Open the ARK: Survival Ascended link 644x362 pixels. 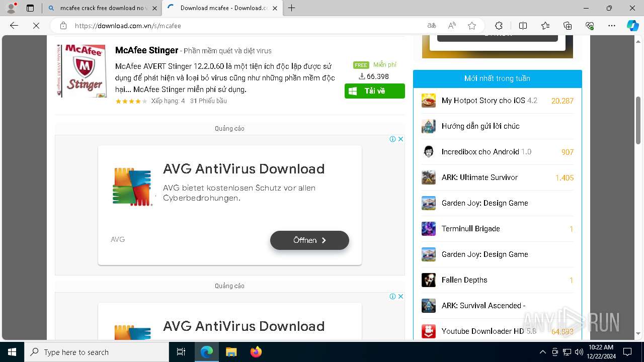coord(484,306)
